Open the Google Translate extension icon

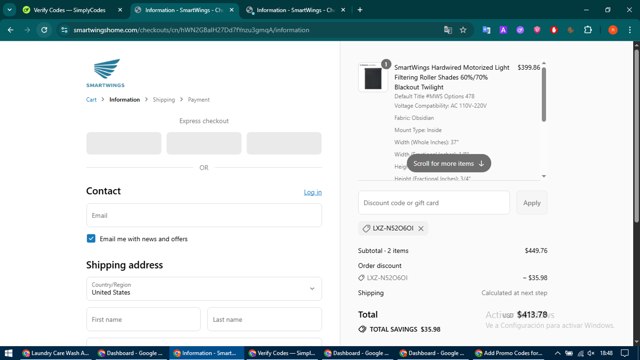click(486, 30)
